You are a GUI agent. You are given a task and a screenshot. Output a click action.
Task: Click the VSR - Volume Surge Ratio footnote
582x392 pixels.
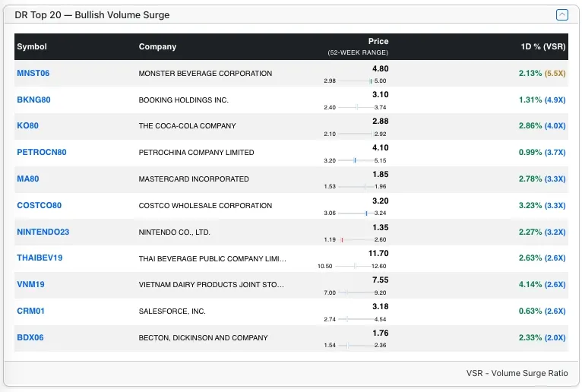517,373
